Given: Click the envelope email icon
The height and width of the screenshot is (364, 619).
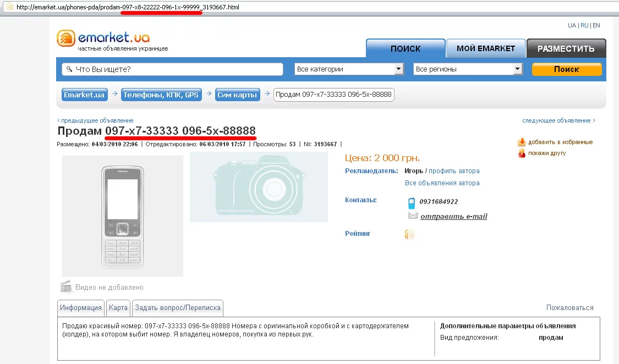Looking at the screenshot, I should tap(413, 216).
